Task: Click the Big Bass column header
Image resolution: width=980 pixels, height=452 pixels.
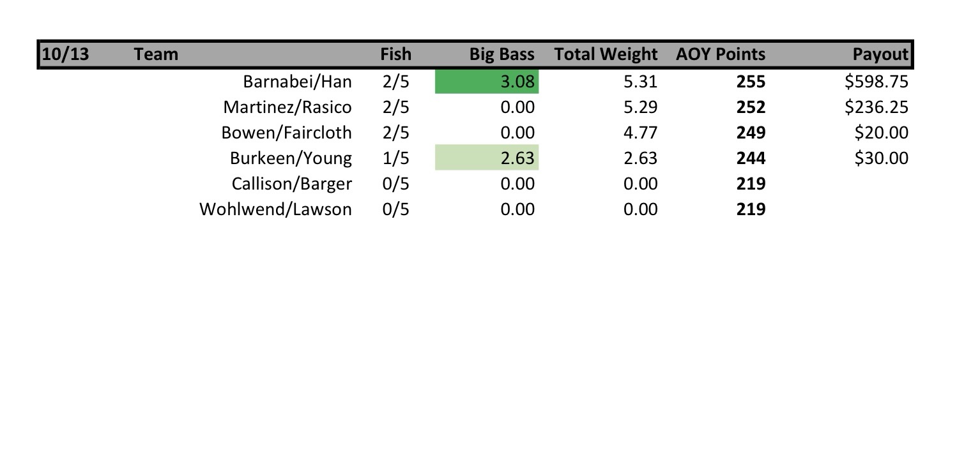Action: point(501,54)
